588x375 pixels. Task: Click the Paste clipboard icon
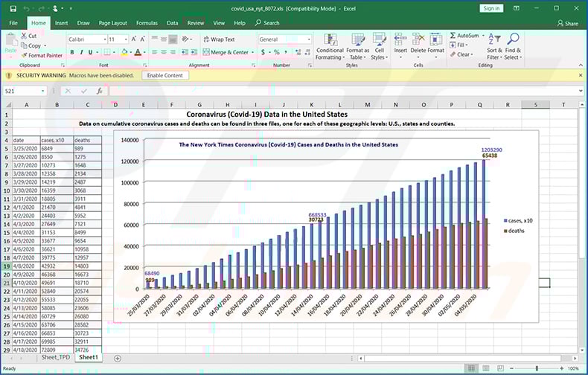point(11,40)
